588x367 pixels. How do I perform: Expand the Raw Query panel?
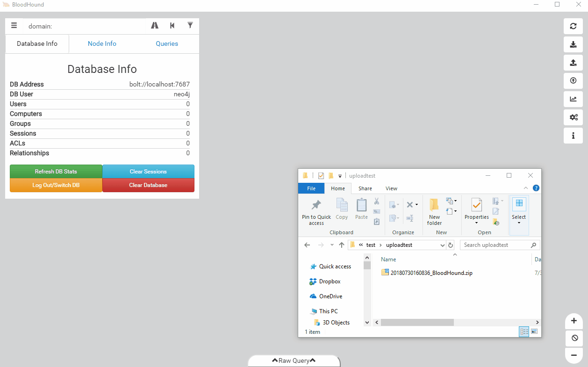tap(294, 360)
